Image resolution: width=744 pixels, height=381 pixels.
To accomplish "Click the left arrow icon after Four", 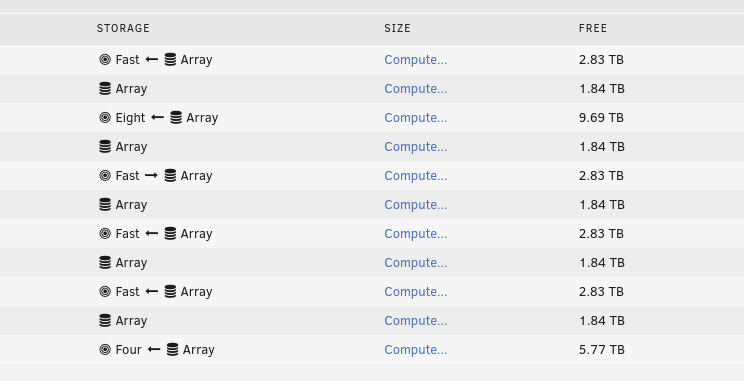I will pyautogui.click(x=154, y=349).
